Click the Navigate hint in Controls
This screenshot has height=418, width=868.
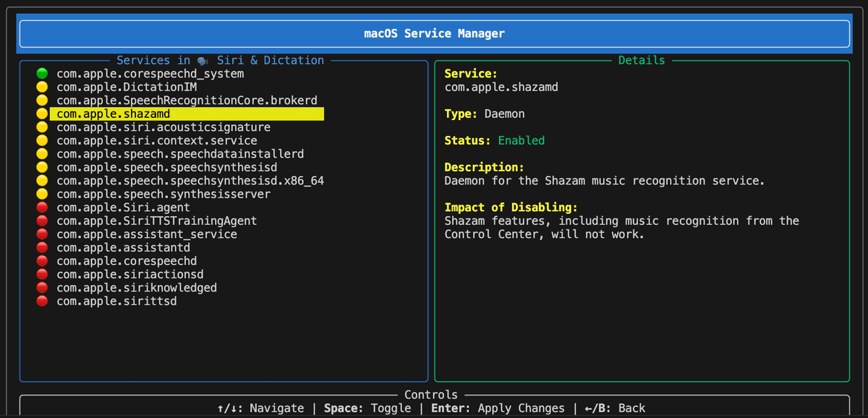(x=261, y=408)
